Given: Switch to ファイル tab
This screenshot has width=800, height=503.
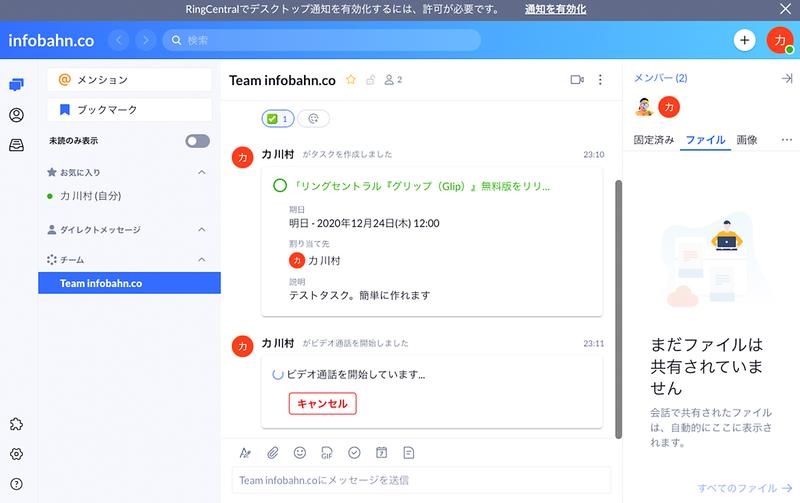Looking at the screenshot, I should click(705, 140).
